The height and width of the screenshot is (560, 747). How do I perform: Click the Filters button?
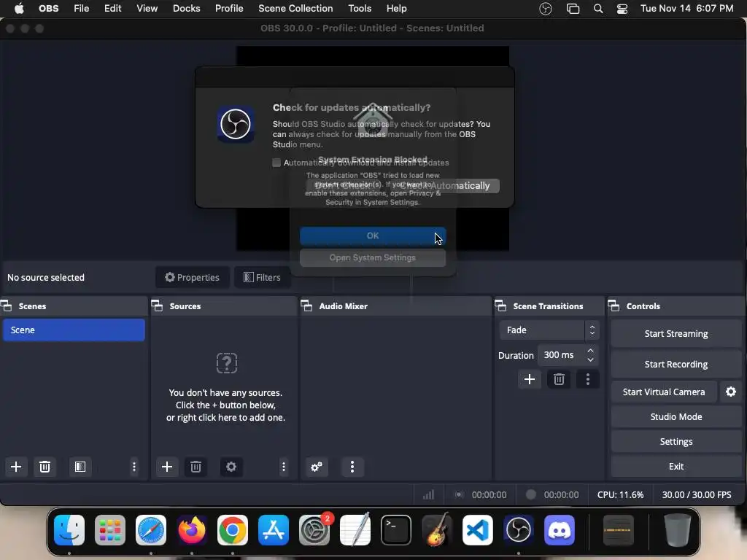(x=262, y=277)
